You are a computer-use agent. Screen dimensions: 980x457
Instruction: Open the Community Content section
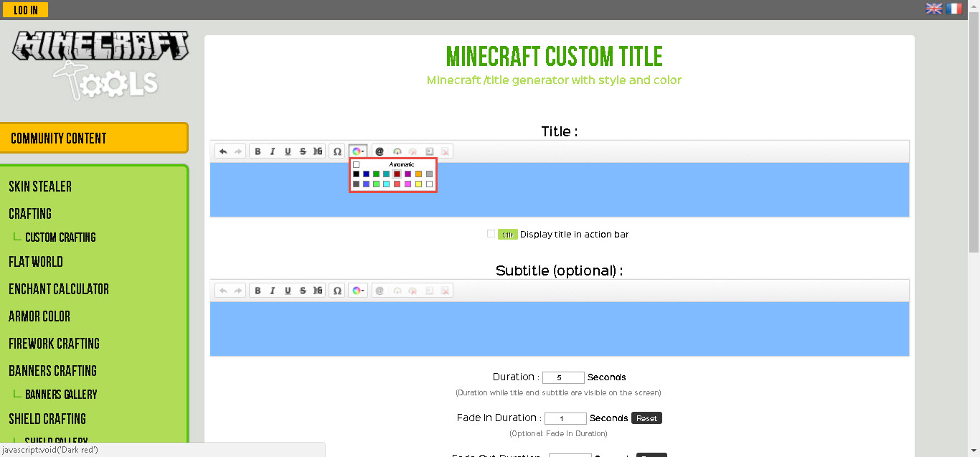click(x=94, y=138)
